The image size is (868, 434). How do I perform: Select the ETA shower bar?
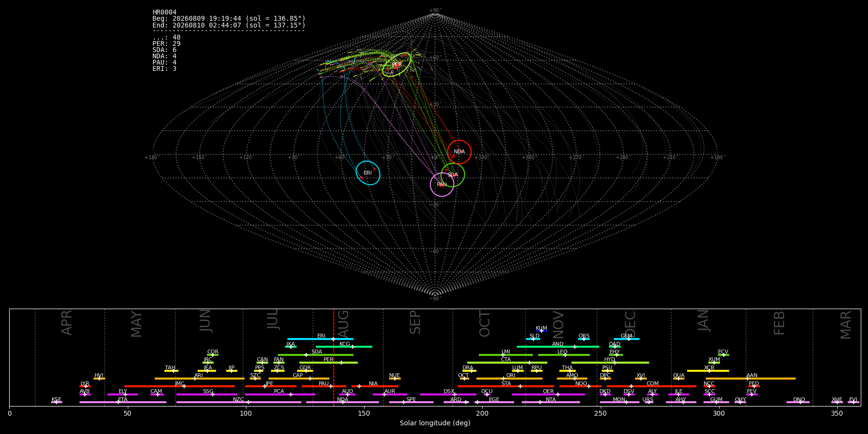(123, 402)
